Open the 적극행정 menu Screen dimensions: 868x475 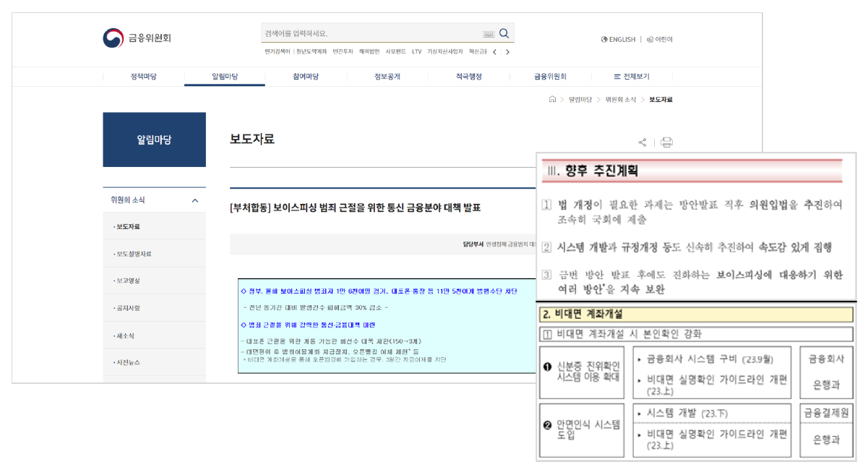(469, 77)
